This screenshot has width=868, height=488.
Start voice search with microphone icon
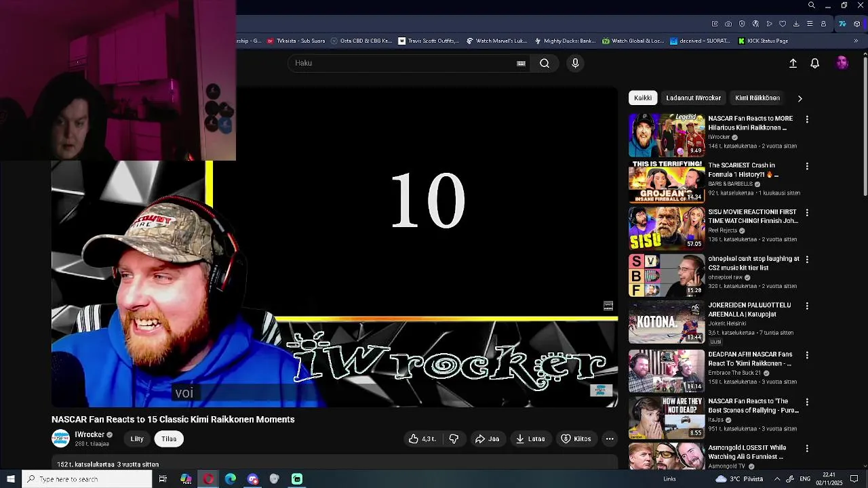(575, 63)
